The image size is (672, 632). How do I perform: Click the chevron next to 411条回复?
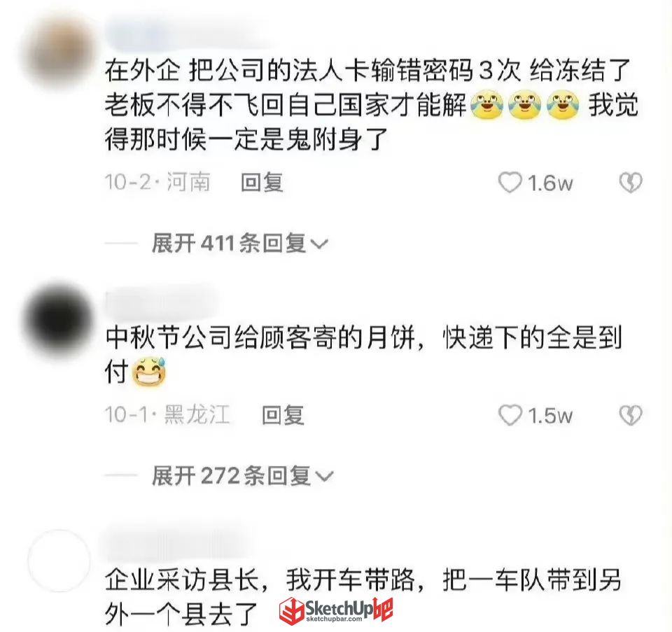319,244
